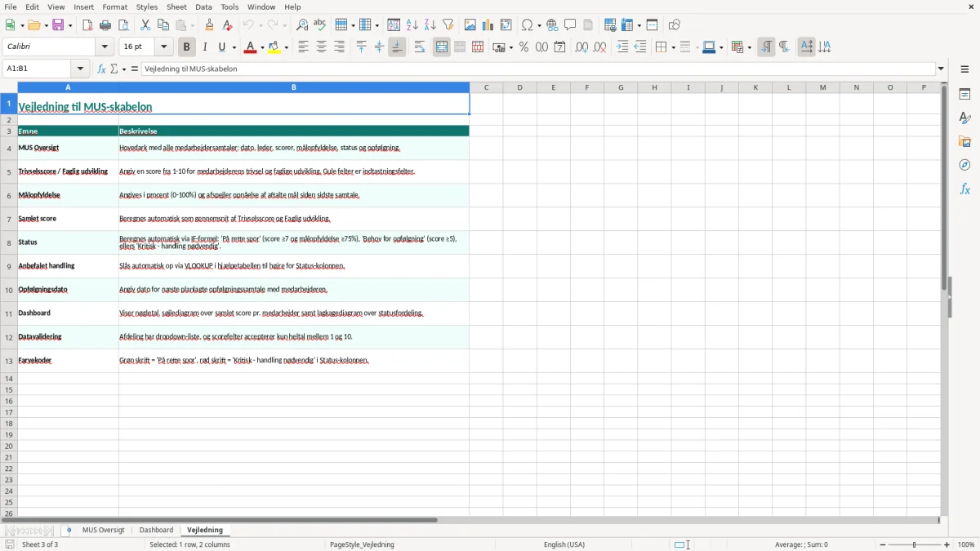Expand Name Box dropdown
The image size is (980, 551).
81,69
